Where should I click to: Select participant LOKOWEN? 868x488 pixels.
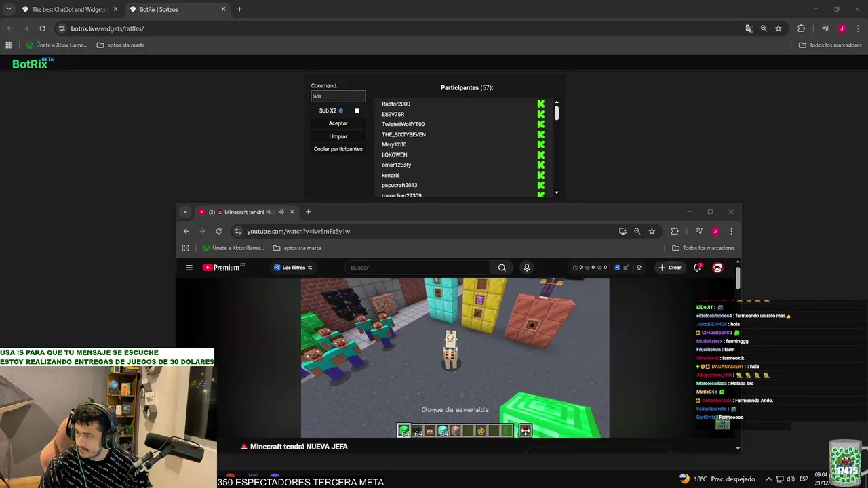[395, 155]
